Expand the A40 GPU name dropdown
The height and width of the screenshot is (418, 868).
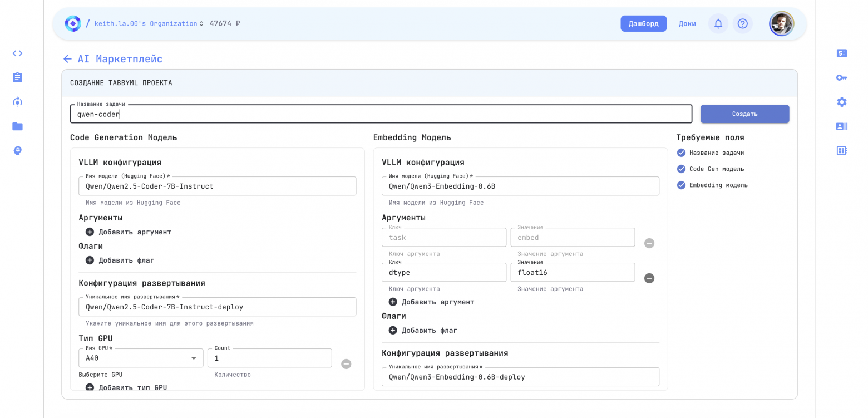coord(194,358)
